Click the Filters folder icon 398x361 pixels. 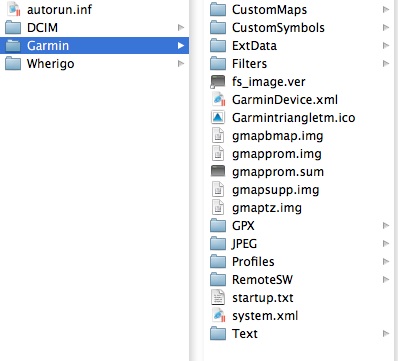pyautogui.click(x=218, y=63)
